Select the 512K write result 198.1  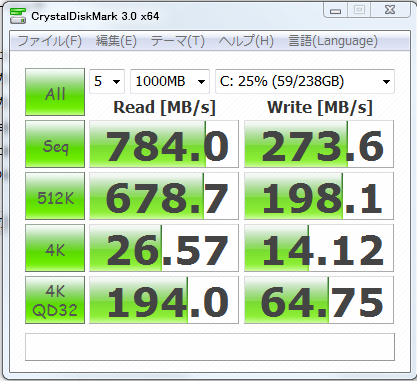pos(319,196)
